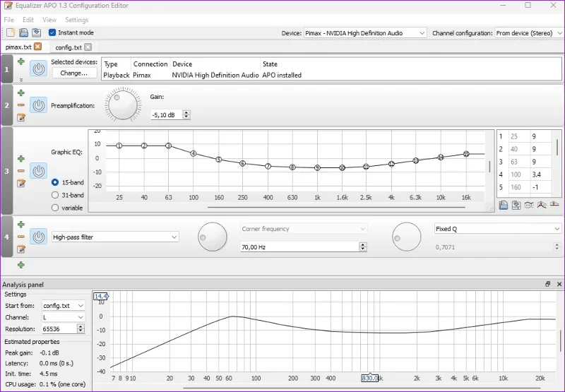The image size is (565, 392).
Task: Add filter with plus icon in Preamplification row
Action: (21, 93)
